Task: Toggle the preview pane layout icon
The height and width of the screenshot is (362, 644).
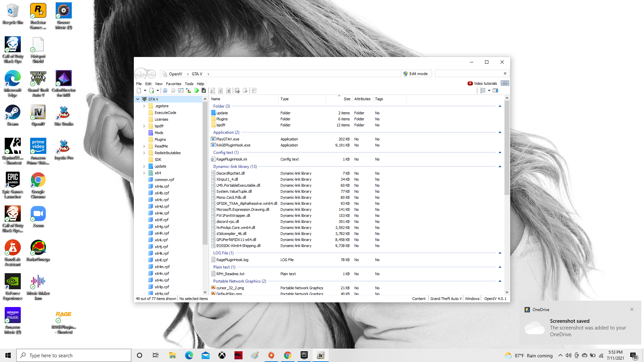Action: pos(495,90)
